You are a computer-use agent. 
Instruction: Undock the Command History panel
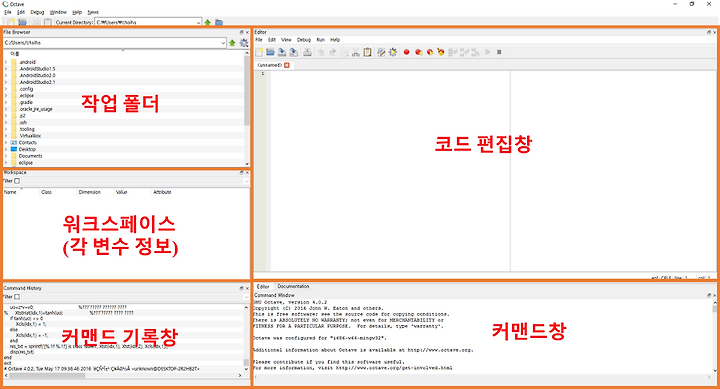(242, 288)
